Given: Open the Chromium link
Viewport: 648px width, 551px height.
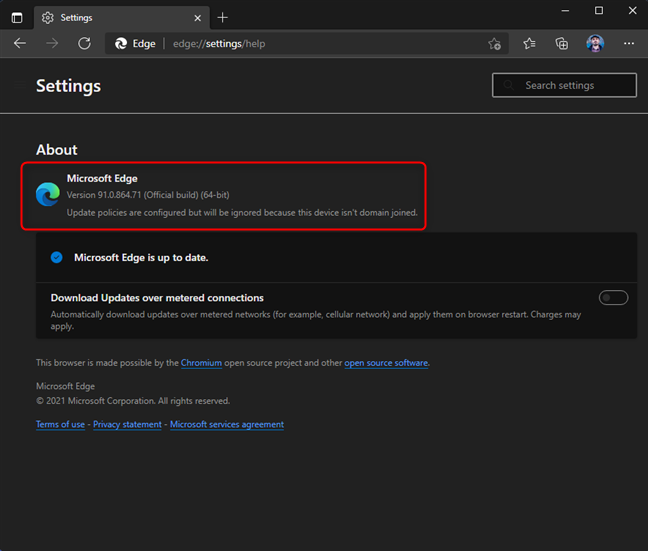Looking at the screenshot, I should point(201,363).
